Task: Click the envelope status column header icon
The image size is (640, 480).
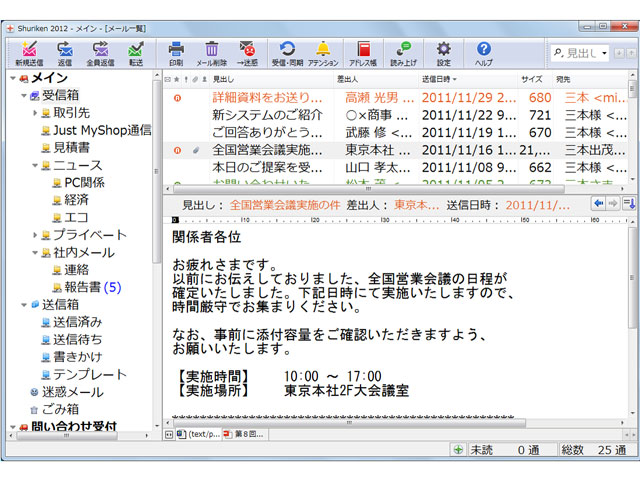Action: click(x=167, y=79)
